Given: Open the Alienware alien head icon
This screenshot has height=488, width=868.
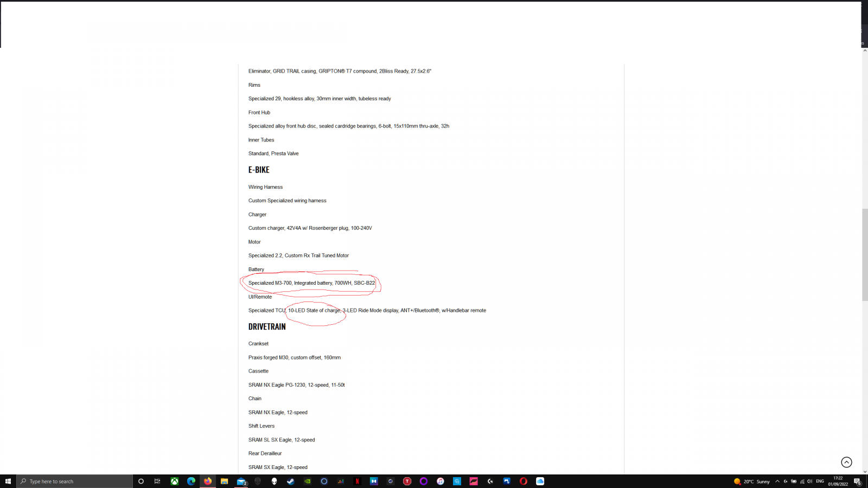Looking at the screenshot, I should point(275,481).
